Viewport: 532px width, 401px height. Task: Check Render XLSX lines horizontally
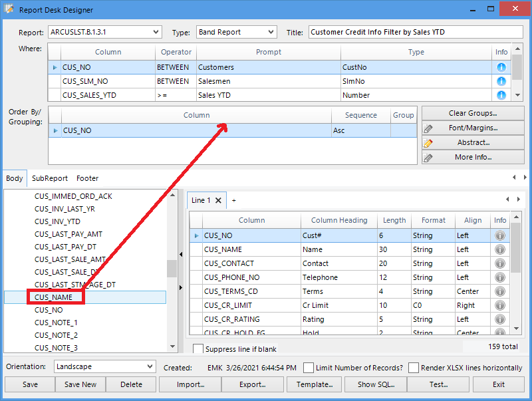[414, 368]
